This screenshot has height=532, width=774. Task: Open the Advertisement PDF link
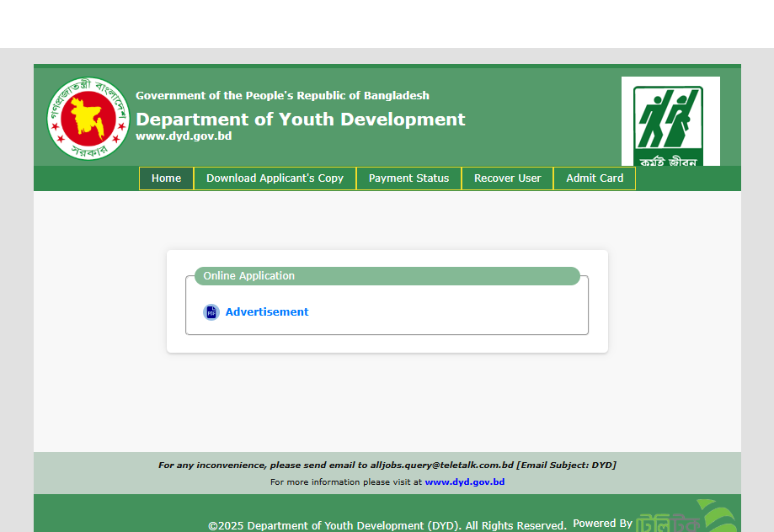coord(266,312)
